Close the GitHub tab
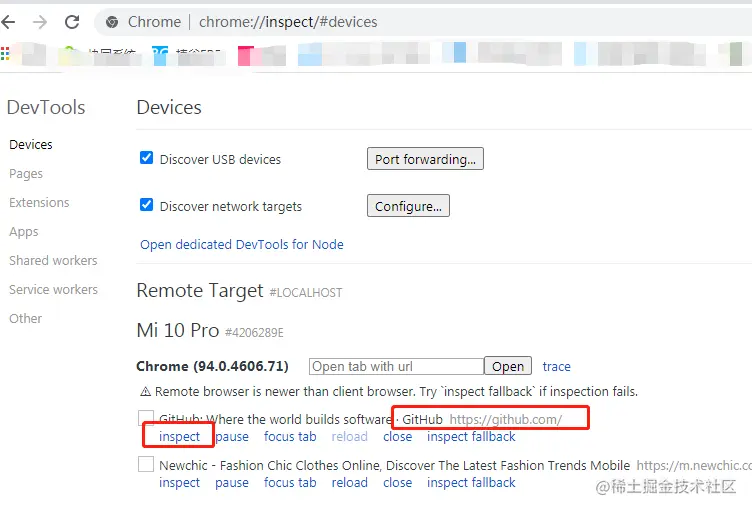Image resolution: width=752 pixels, height=511 pixels. coord(398,437)
